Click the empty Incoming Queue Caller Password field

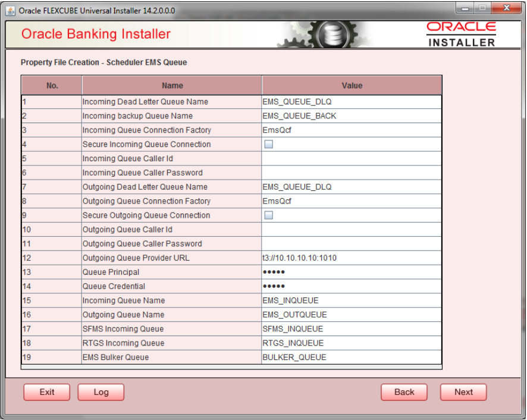click(x=352, y=173)
